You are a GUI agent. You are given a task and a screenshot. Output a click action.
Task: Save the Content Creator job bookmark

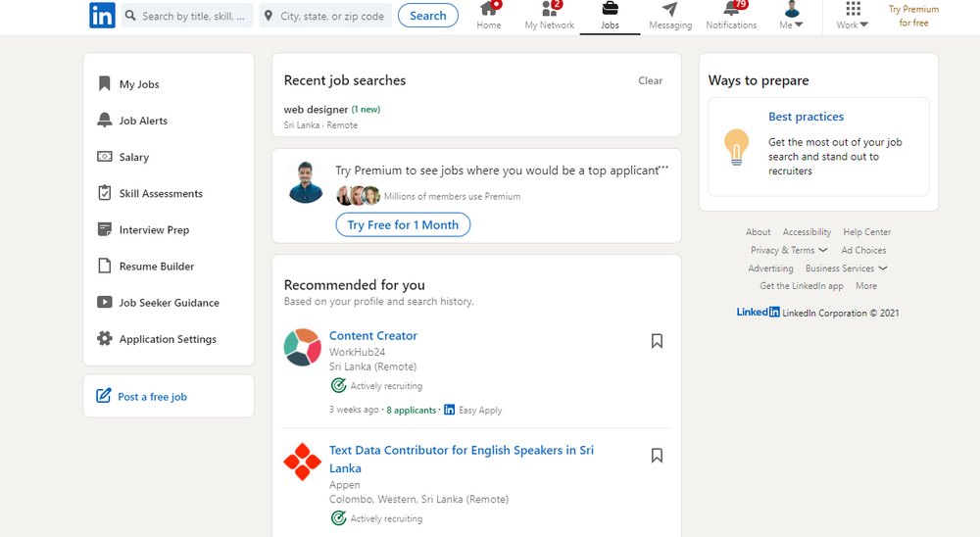pyautogui.click(x=657, y=341)
